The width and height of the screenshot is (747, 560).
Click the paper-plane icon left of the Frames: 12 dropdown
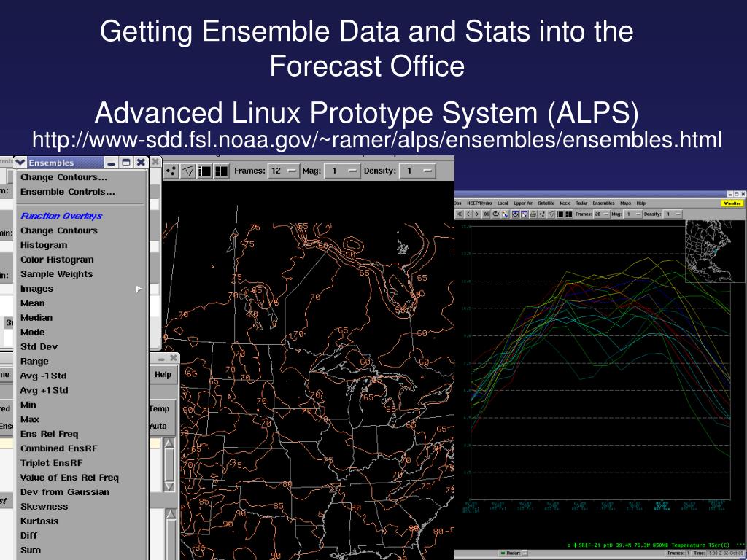[188, 171]
